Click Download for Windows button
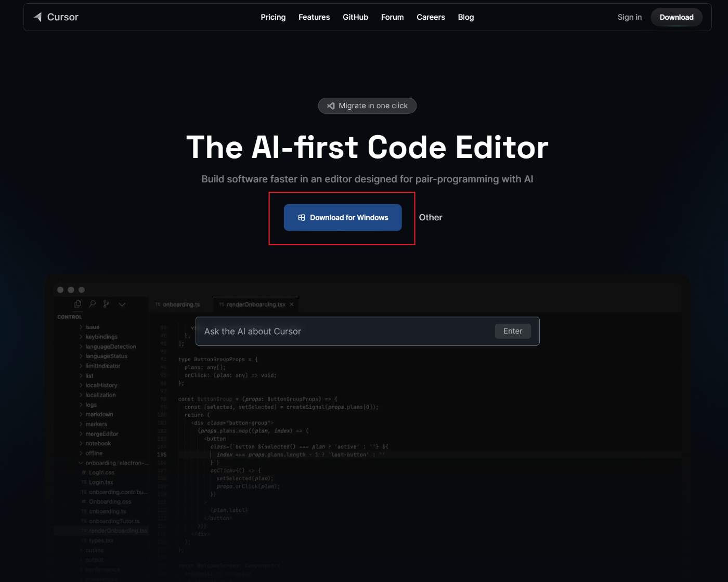Screen dimensions: 728x582 343,217
